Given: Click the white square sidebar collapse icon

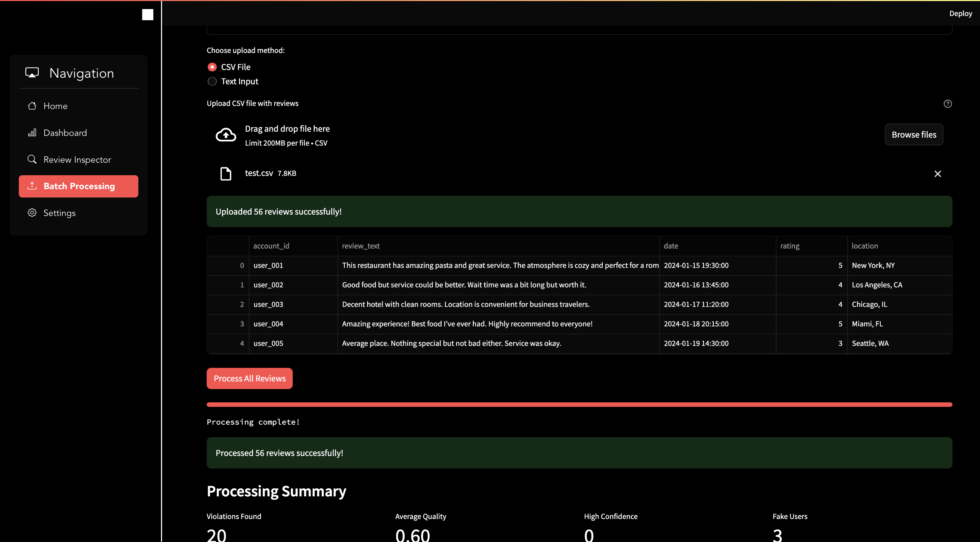Looking at the screenshot, I should pyautogui.click(x=148, y=14).
